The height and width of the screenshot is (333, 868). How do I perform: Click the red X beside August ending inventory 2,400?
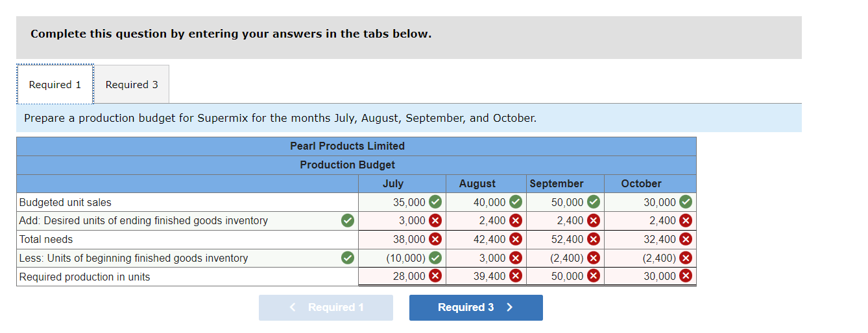[x=516, y=220]
